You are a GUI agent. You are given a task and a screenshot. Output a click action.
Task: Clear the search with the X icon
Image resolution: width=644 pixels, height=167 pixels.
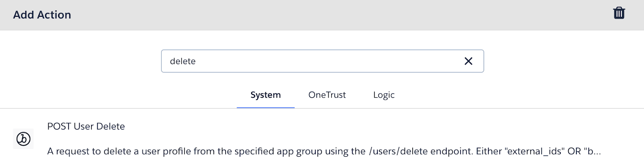pos(468,61)
